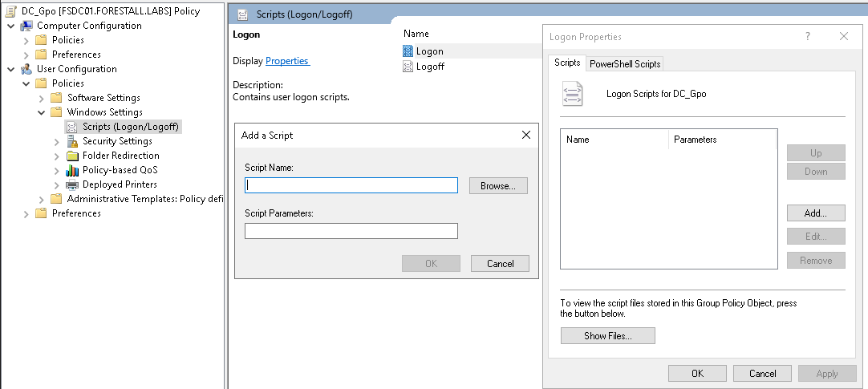This screenshot has height=389, width=868.
Task: Expand Administrative Templates node
Action: (x=42, y=199)
